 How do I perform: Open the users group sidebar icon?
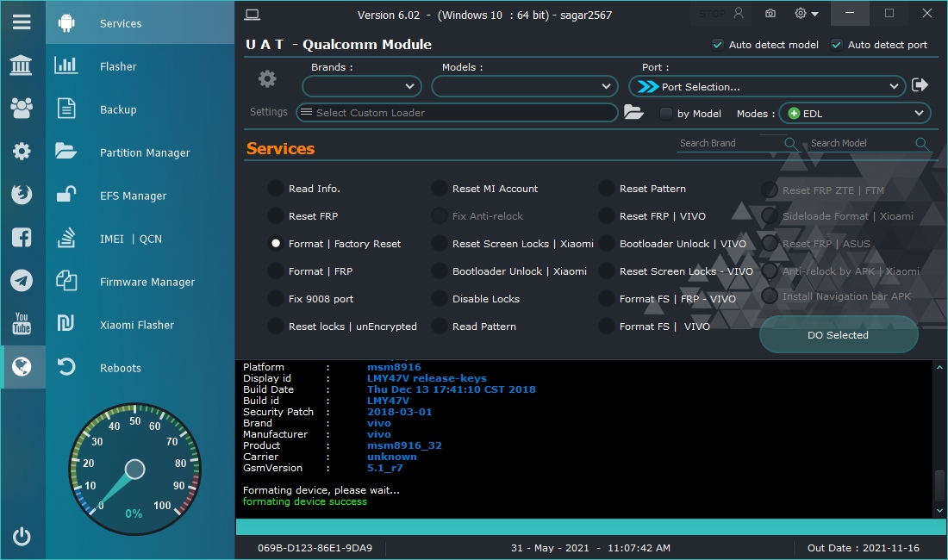tap(22, 109)
